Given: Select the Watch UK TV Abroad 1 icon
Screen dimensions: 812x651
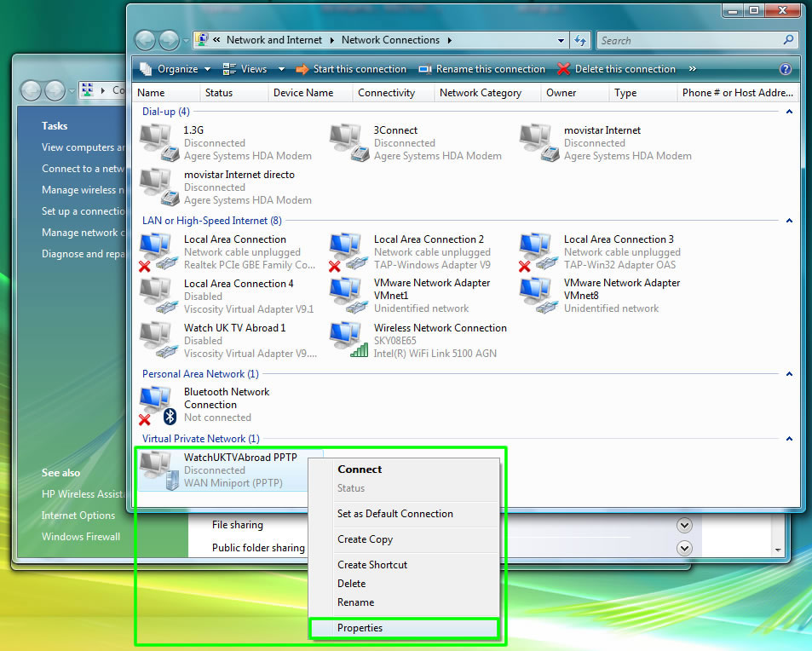Looking at the screenshot, I should tap(159, 341).
